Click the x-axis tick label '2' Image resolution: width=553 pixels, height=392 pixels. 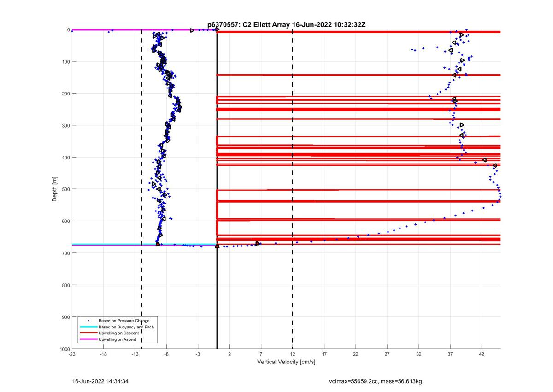pos(229,354)
